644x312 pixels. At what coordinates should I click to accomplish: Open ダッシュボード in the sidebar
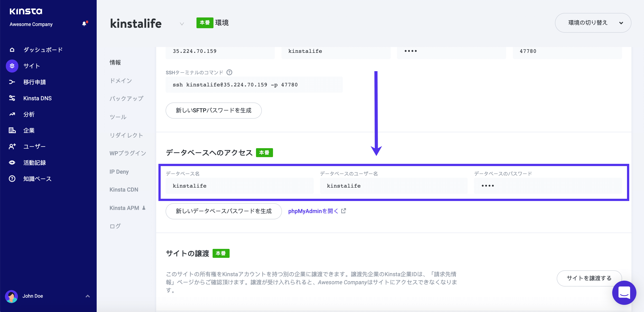43,50
